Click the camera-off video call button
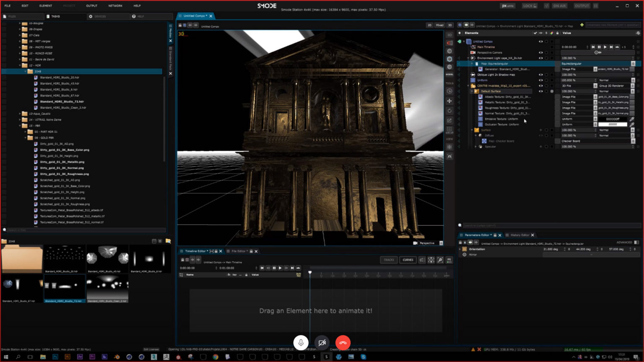 pos(322,343)
